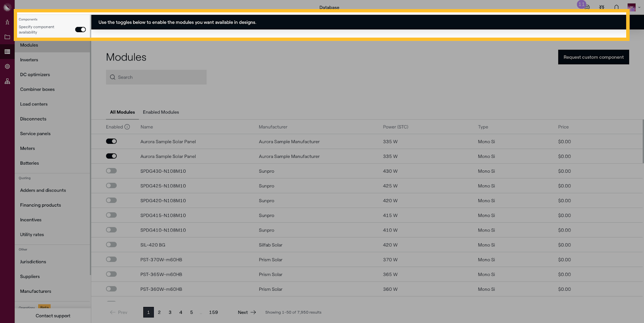This screenshot has height=323, width=644.
Task: Click the modules Search input field
Action: (x=156, y=77)
